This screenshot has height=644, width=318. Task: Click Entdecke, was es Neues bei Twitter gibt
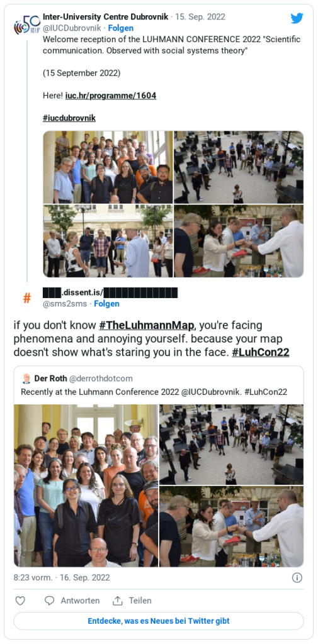tap(159, 621)
